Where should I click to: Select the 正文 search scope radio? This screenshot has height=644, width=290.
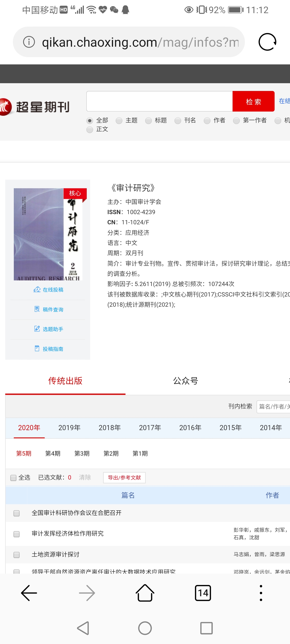90,130
